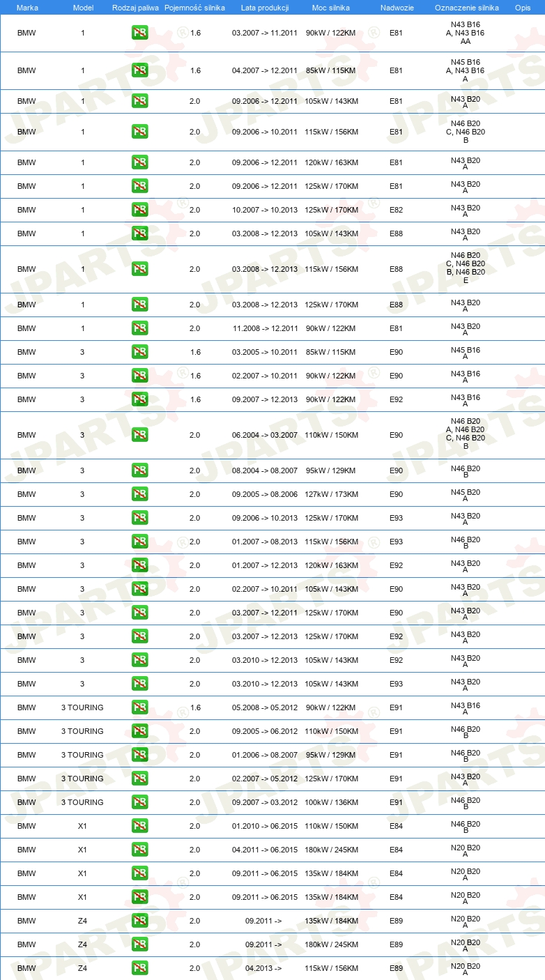Image resolution: width=545 pixels, height=980 pixels.
Task: Click E89 body cell in Z4 115kW row
Action: 396,968
